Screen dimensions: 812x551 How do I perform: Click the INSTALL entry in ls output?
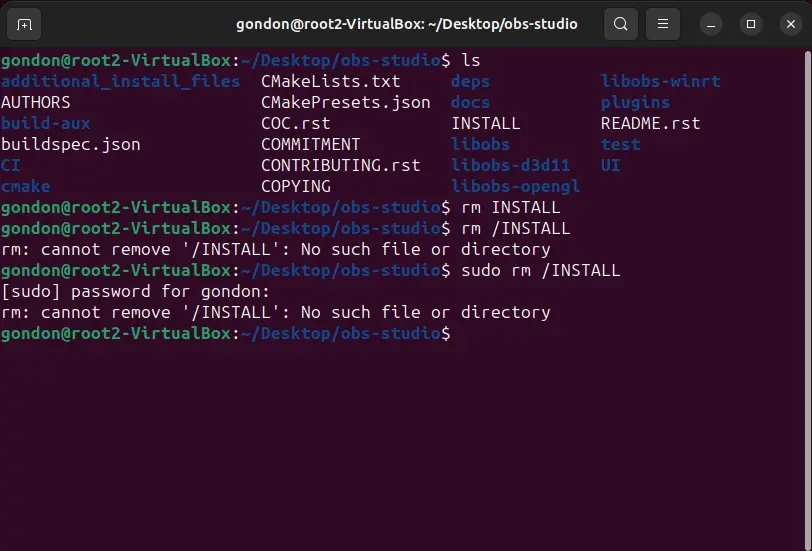pos(486,123)
